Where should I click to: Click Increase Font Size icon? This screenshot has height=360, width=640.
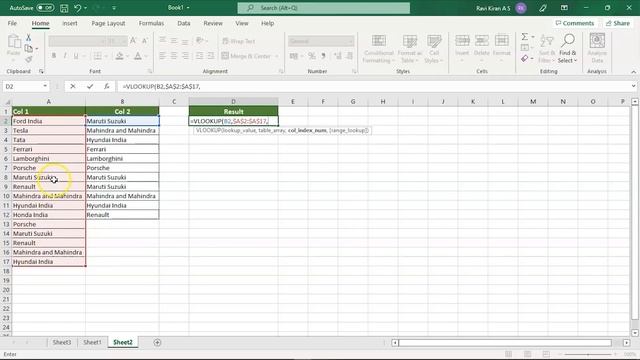[x=133, y=41]
